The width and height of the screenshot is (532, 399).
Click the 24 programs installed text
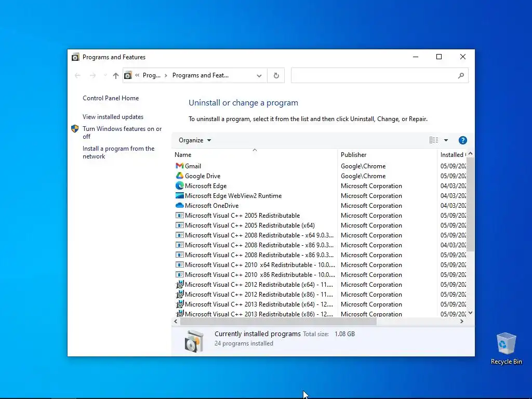coord(244,343)
